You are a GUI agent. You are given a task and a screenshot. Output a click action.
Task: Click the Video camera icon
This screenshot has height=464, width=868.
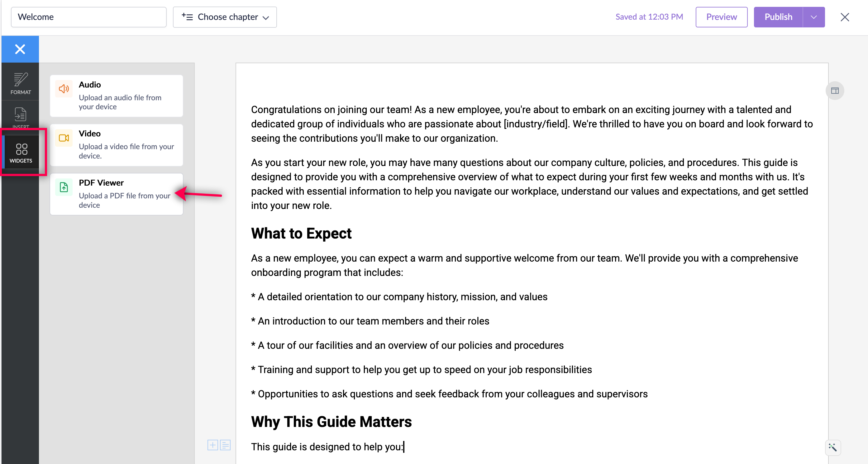pyautogui.click(x=64, y=138)
